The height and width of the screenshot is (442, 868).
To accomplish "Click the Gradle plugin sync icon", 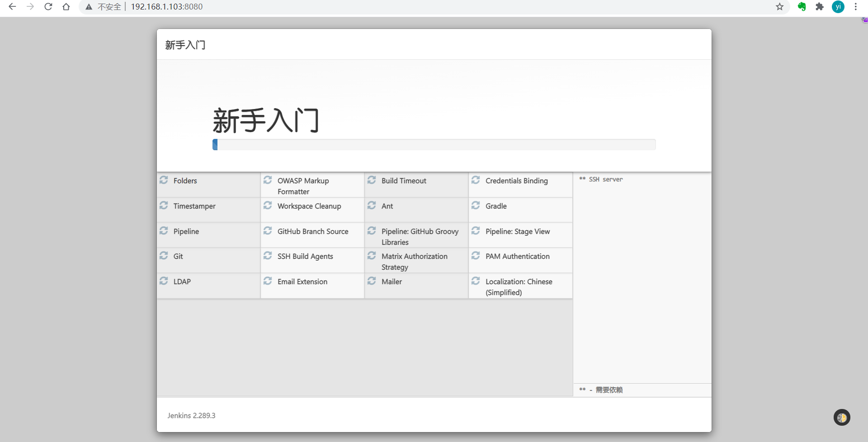I will click(476, 205).
